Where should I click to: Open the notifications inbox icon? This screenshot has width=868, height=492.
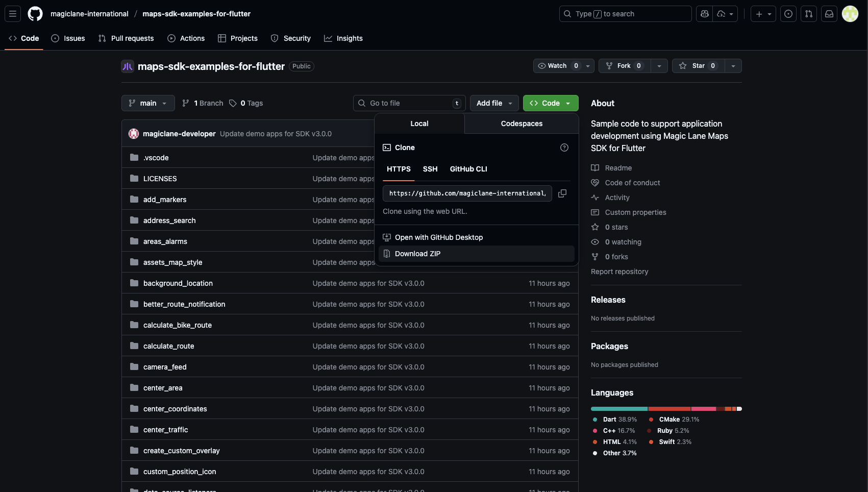[x=829, y=14]
